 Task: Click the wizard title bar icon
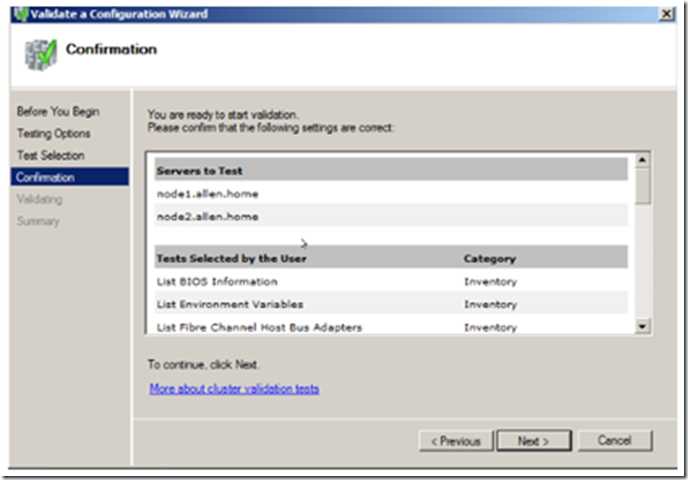[x=20, y=14]
